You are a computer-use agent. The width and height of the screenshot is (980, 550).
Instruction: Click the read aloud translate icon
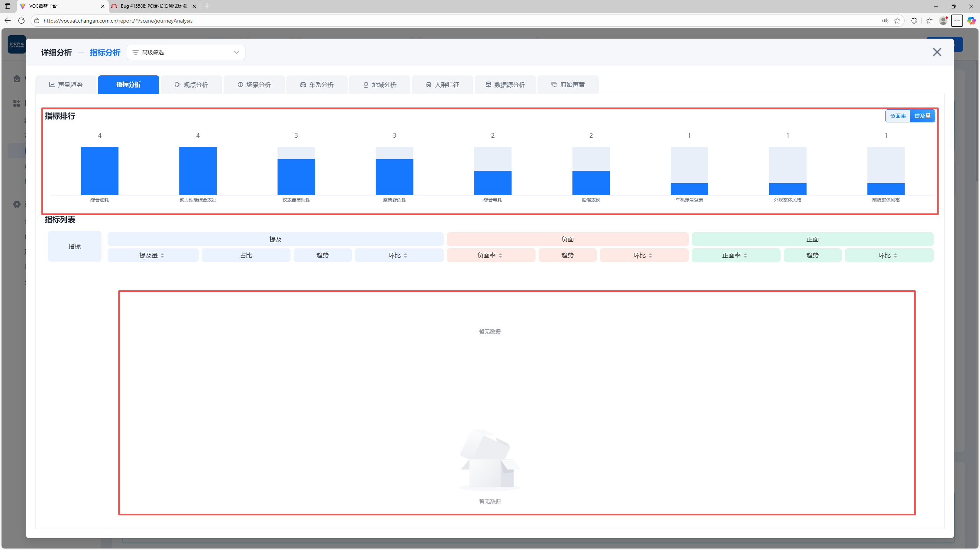(x=885, y=21)
